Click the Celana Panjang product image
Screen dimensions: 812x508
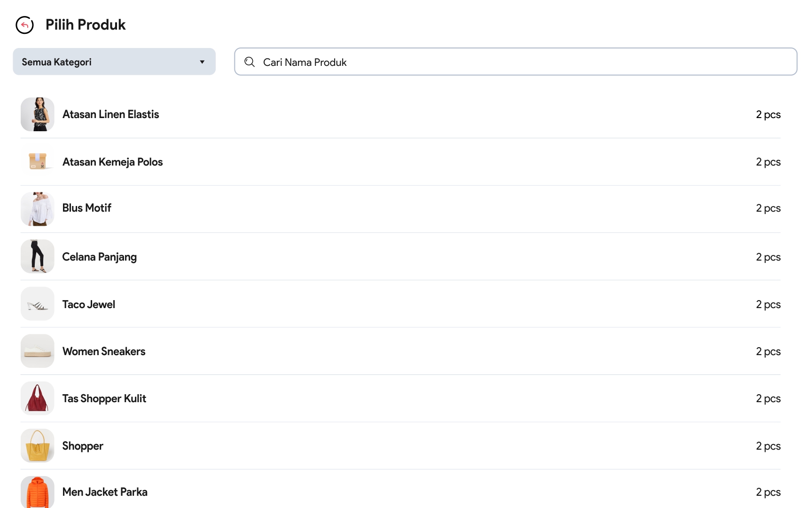click(x=38, y=256)
